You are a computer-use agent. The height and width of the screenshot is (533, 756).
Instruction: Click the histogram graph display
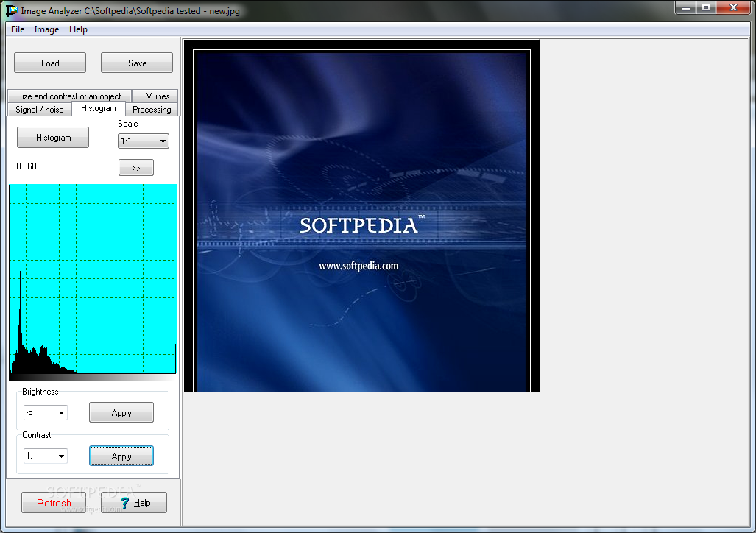pos(93,279)
